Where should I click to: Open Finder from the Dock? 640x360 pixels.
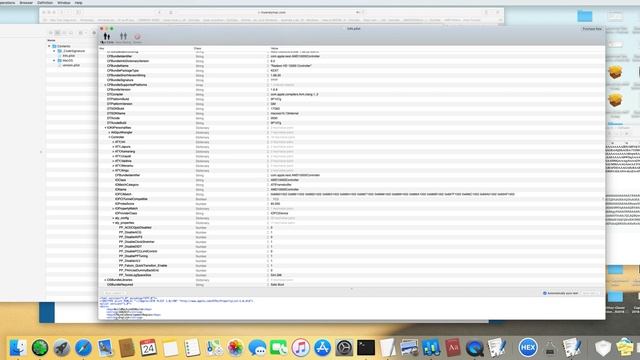coord(18,348)
